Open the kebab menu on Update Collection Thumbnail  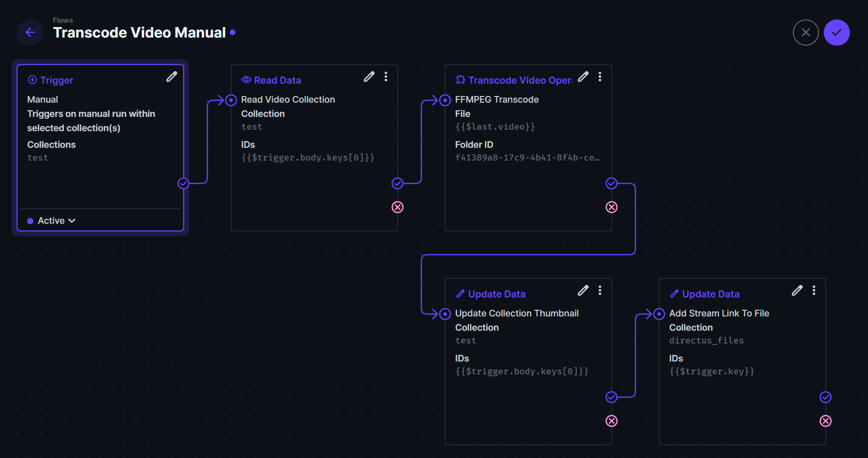click(x=600, y=290)
